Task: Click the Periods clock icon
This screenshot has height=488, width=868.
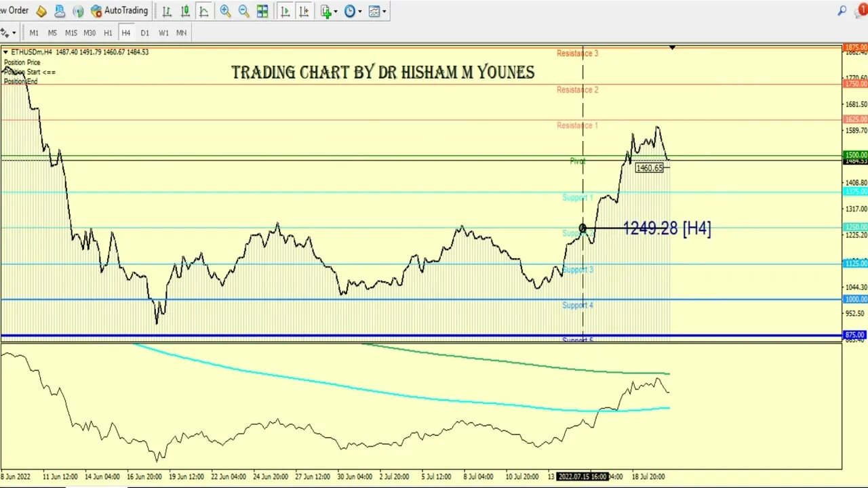Action: tap(350, 12)
